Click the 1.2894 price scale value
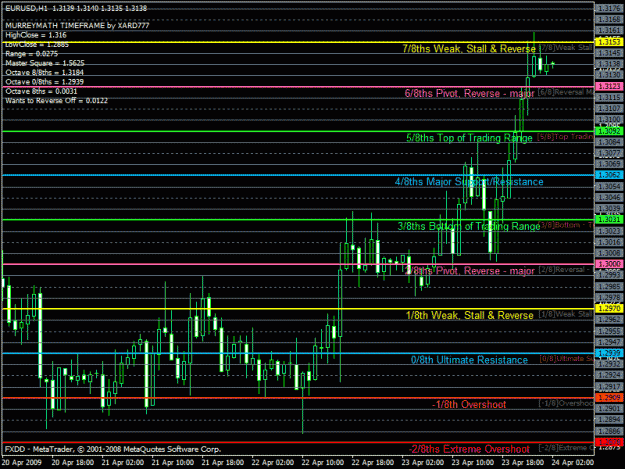 (x=610, y=420)
